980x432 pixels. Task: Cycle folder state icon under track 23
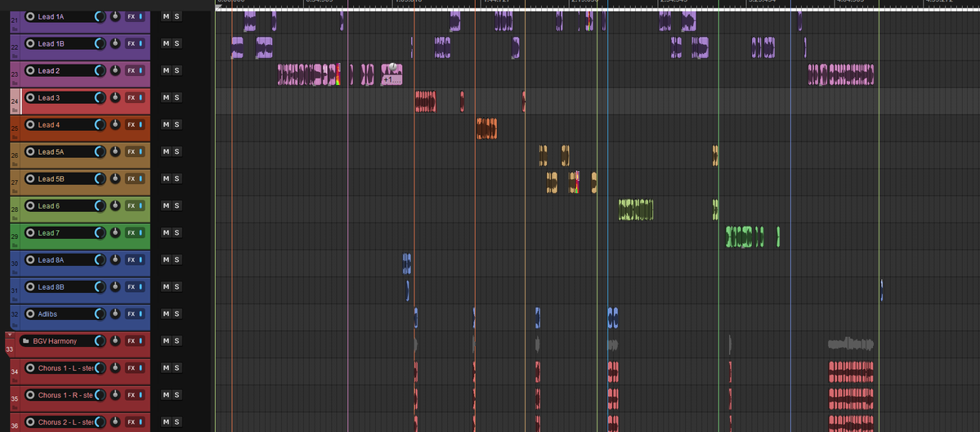15,82
